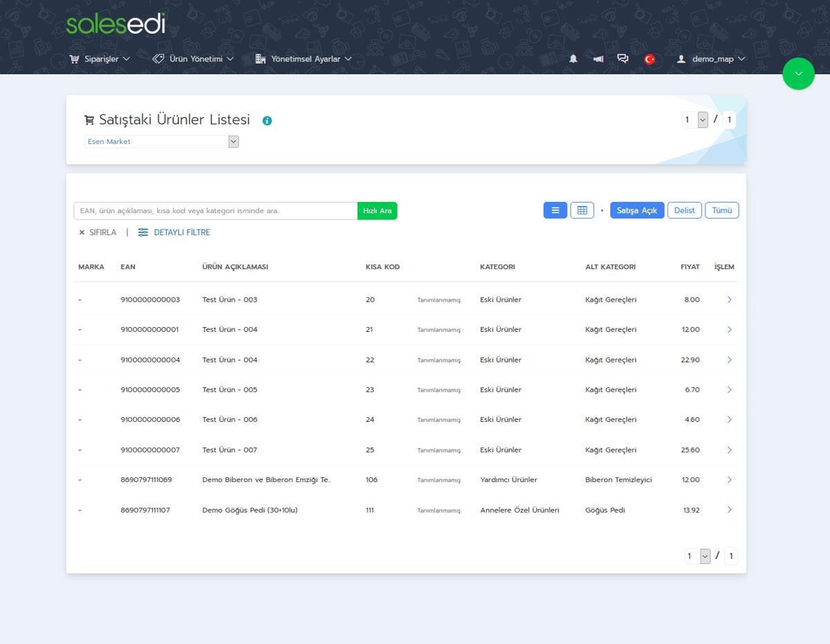830x644 pixels.
Task: Click the shopping cart icon beside the list title
Action: [89, 120]
